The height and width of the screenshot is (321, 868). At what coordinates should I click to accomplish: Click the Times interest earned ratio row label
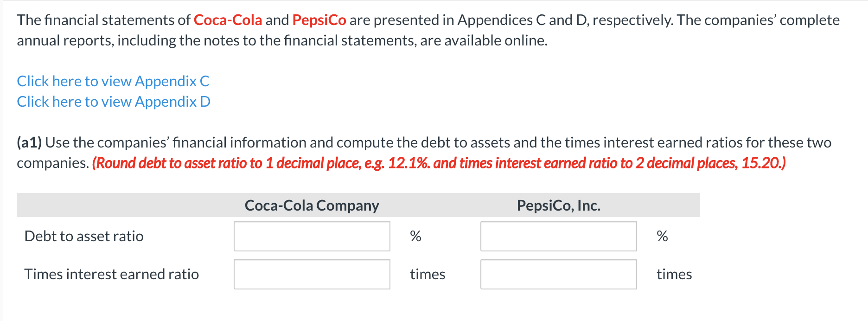(x=112, y=274)
